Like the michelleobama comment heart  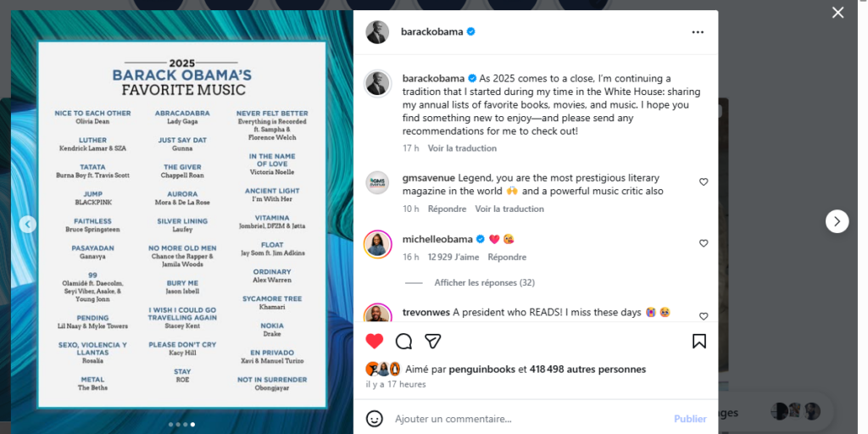coord(704,243)
